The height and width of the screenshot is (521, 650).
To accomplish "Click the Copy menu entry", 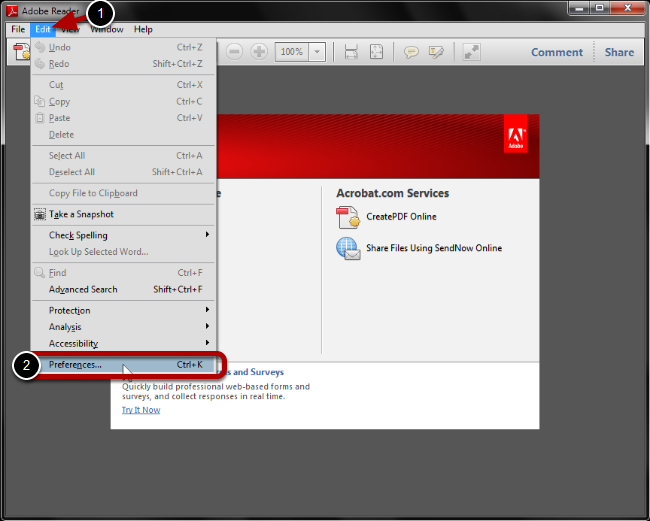I will tap(124, 102).
